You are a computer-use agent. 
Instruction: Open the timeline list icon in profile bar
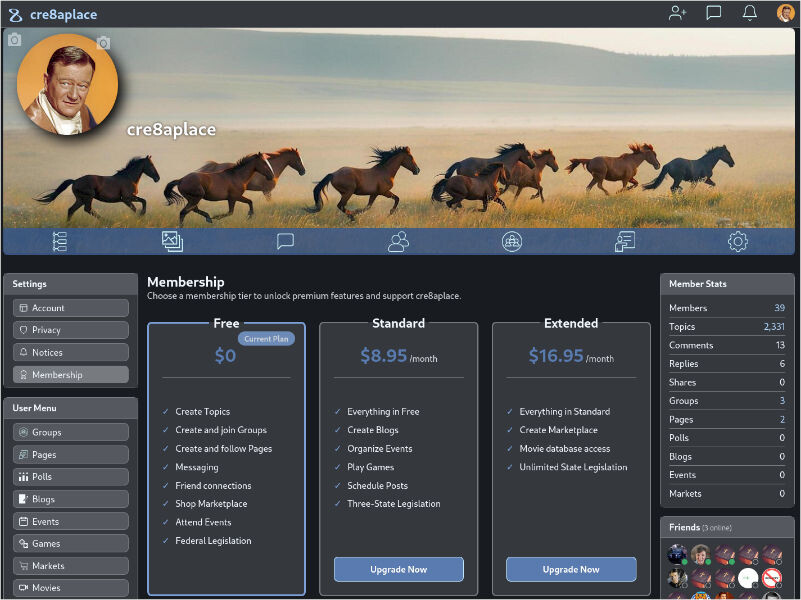click(x=59, y=241)
